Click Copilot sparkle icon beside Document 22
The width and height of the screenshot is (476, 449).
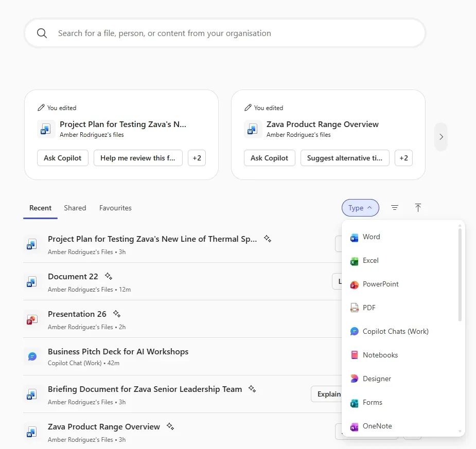tap(109, 276)
